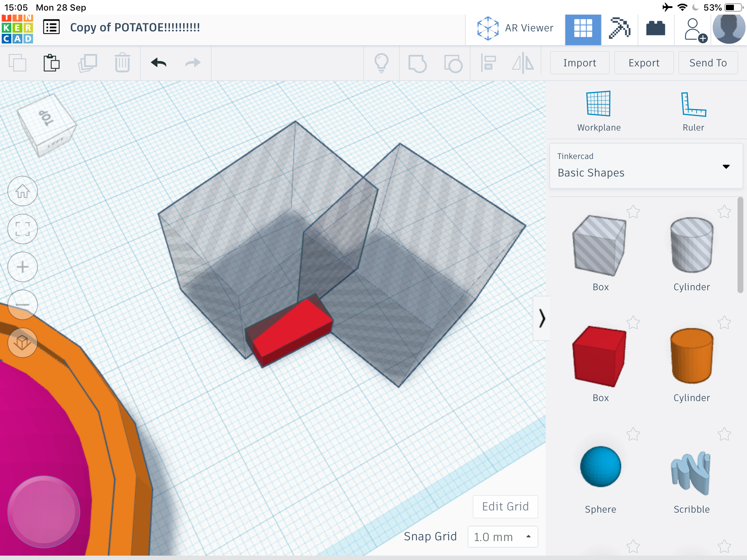Viewport: 747px width, 560px height.
Task: Toggle perspective orthographic view cube button
Action: click(23, 343)
